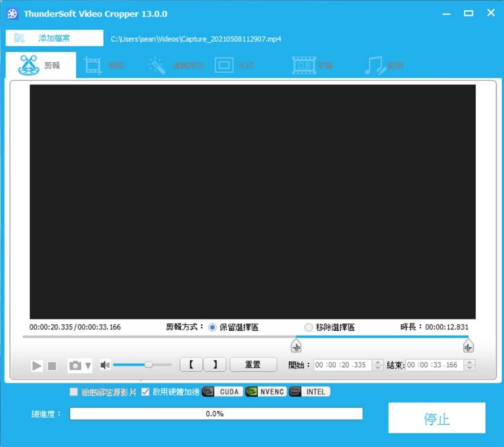The width and height of the screenshot is (504, 447).
Task: Mute audio with the speaker icon
Action: coord(105,365)
